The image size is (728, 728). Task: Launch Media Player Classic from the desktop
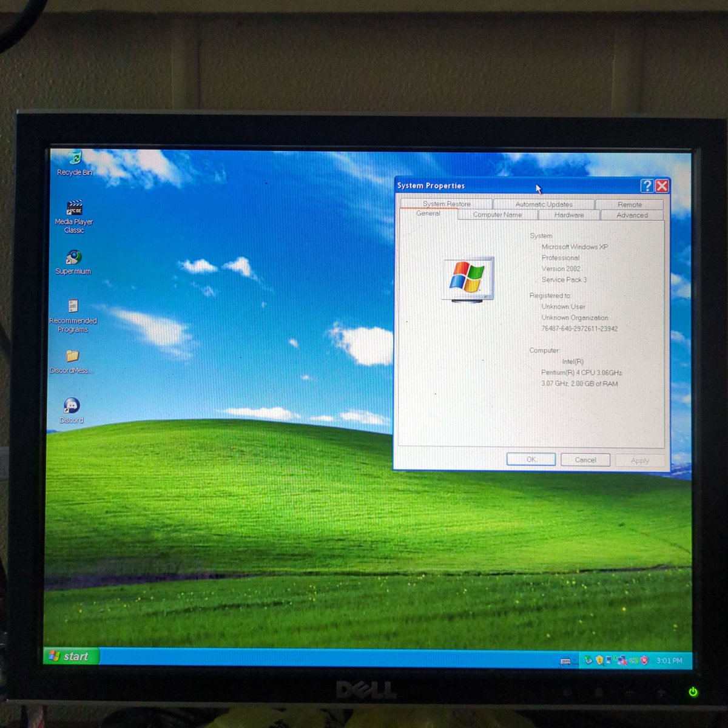75,206
